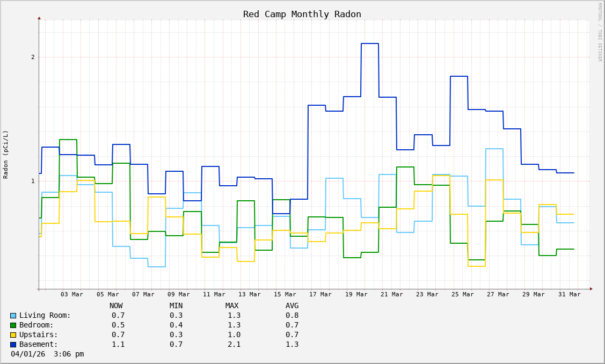605x364 pixels.
Task: Click the 04/01/26 3:06 pm timestamp
Action: click(x=47, y=354)
